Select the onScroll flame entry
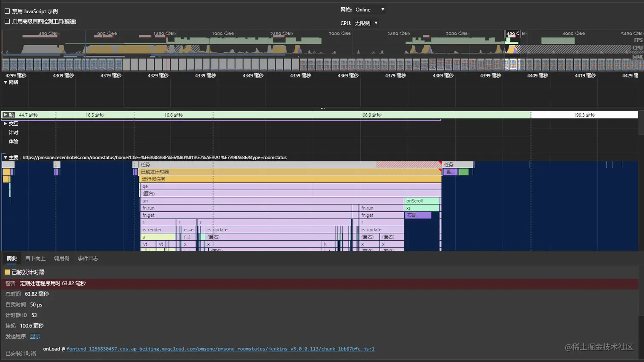 [x=421, y=201]
